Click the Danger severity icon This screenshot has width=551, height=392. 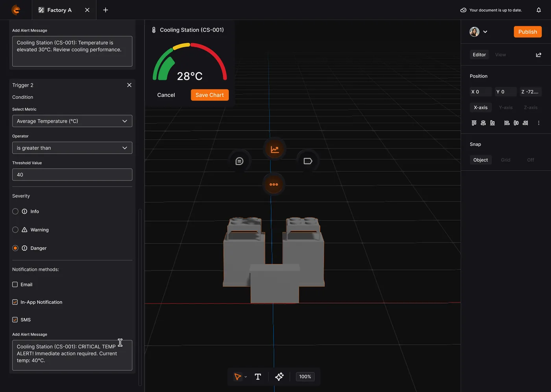24,248
